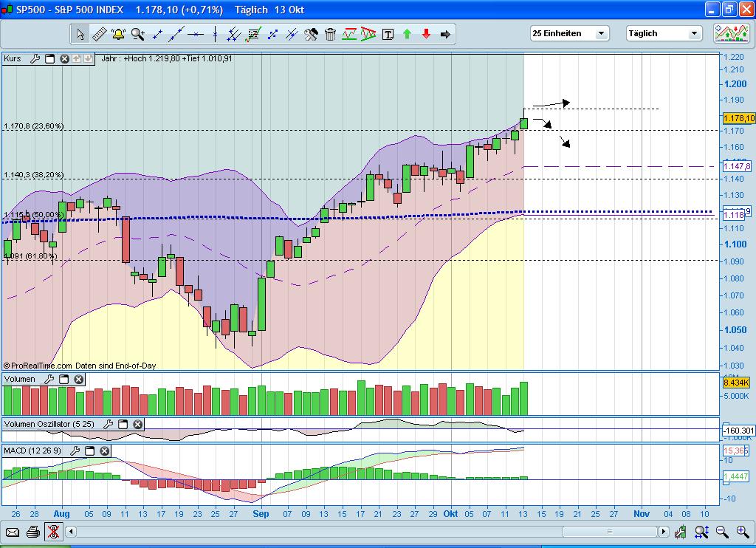Insert a red down arrow marker
This screenshot has width=756, height=548.
tap(426, 34)
